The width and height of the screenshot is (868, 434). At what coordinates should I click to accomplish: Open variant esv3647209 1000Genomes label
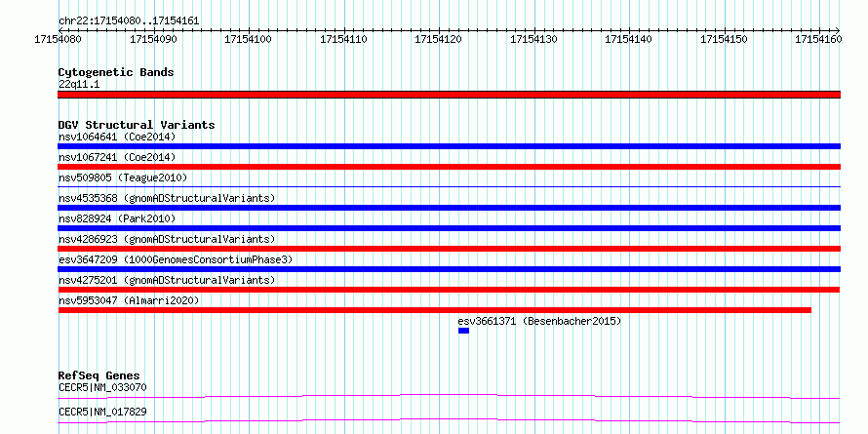tap(176, 259)
